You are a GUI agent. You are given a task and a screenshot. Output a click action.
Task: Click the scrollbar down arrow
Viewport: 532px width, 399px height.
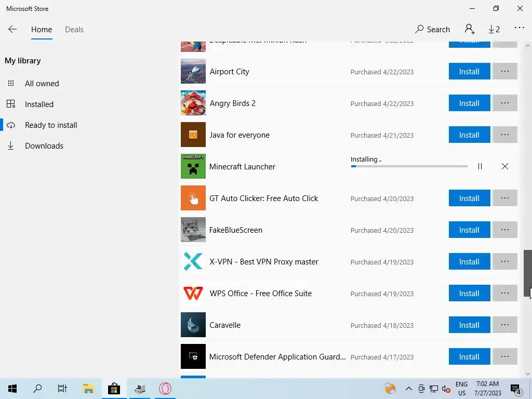tap(528, 374)
